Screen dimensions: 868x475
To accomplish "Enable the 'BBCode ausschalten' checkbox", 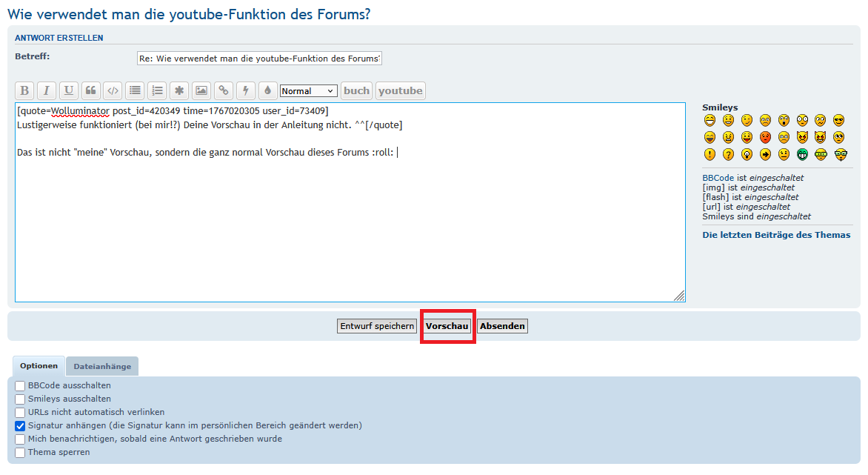I will click(21, 386).
